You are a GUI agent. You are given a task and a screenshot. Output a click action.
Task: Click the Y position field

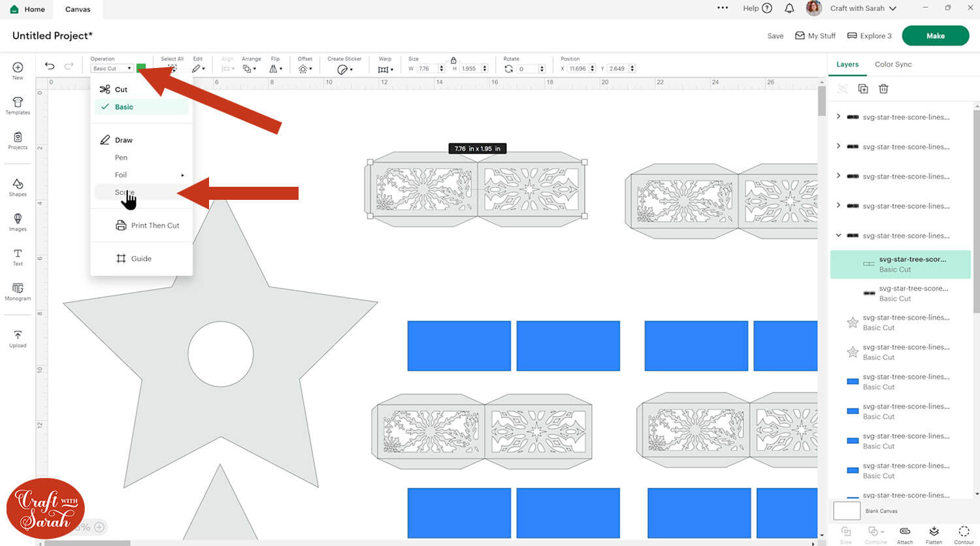pyautogui.click(x=618, y=69)
